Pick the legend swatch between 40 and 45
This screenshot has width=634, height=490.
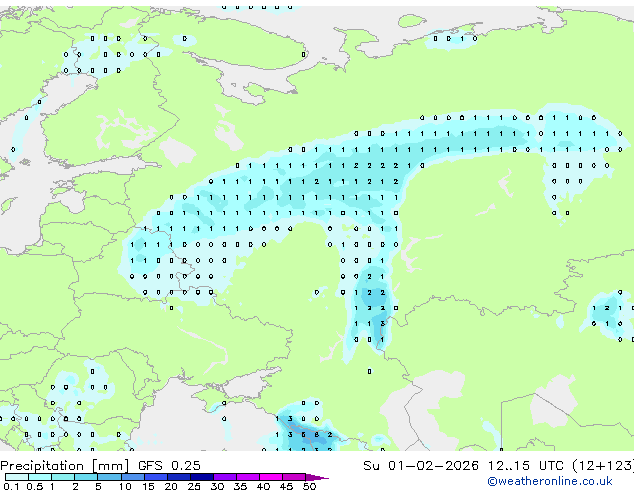coord(271,477)
